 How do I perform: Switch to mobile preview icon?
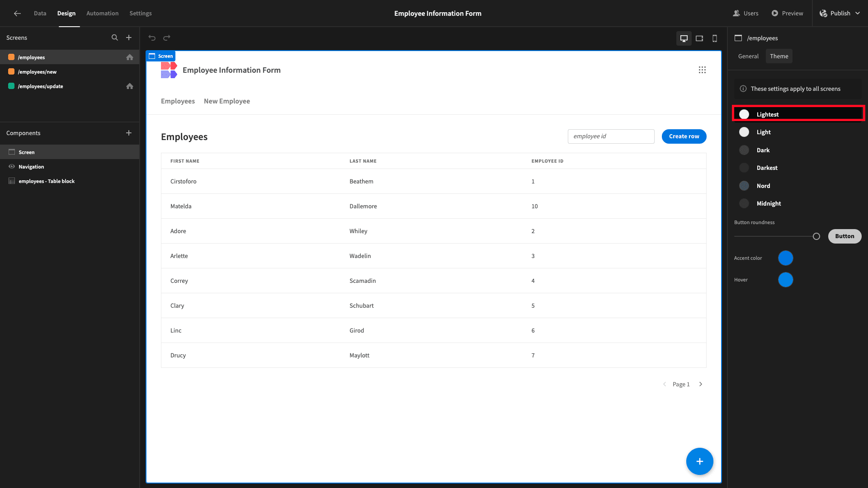(x=715, y=38)
